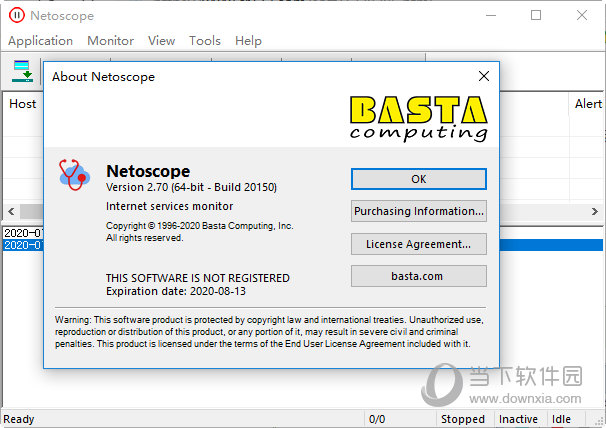Click the Inactive status indicator
606x428 pixels.
[518, 419]
